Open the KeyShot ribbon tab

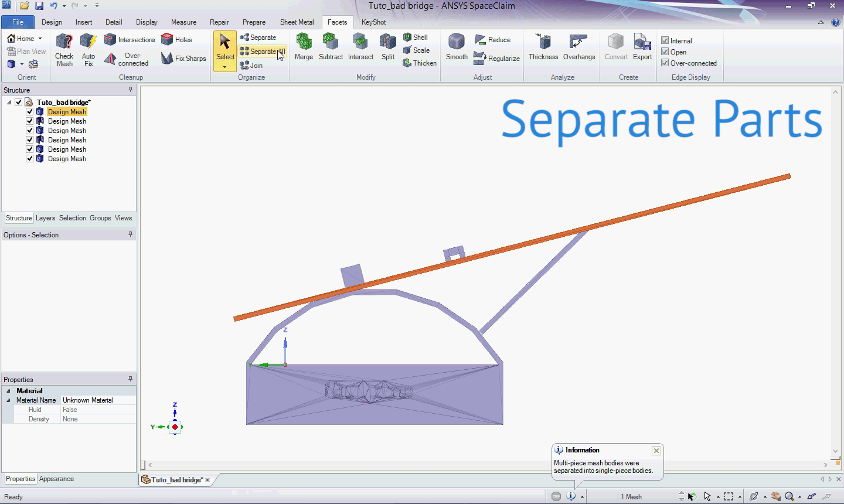point(373,22)
